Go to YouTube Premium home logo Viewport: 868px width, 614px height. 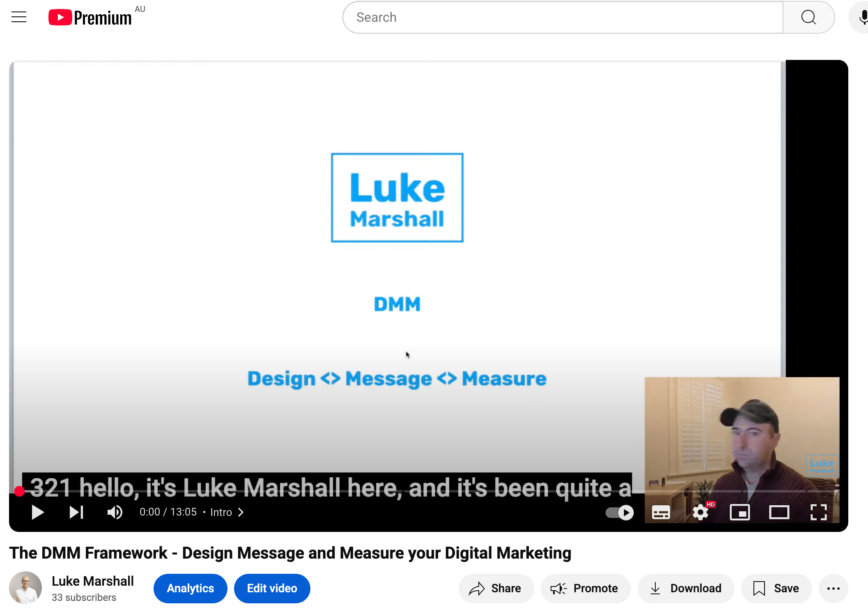point(90,18)
